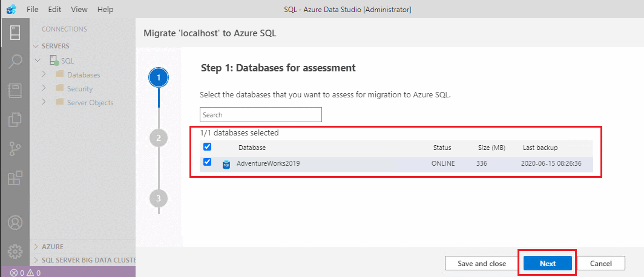644x277 pixels.
Task: Toggle the select-all databases checkbox
Action: [x=208, y=147]
